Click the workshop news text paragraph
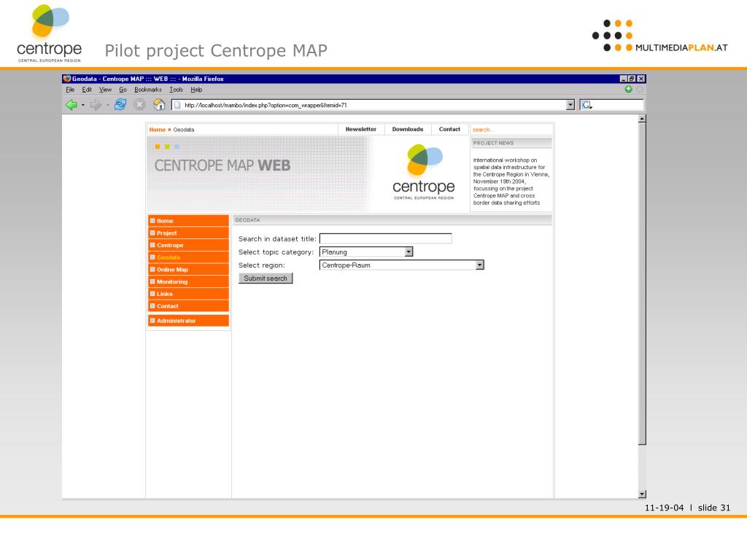 (x=511, y=182)
